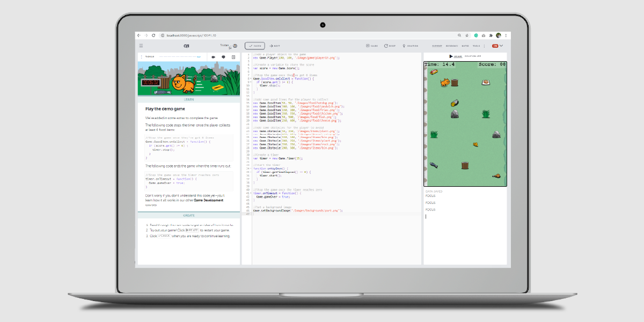Reveal the Solution lightbulb button

[411, 46]
